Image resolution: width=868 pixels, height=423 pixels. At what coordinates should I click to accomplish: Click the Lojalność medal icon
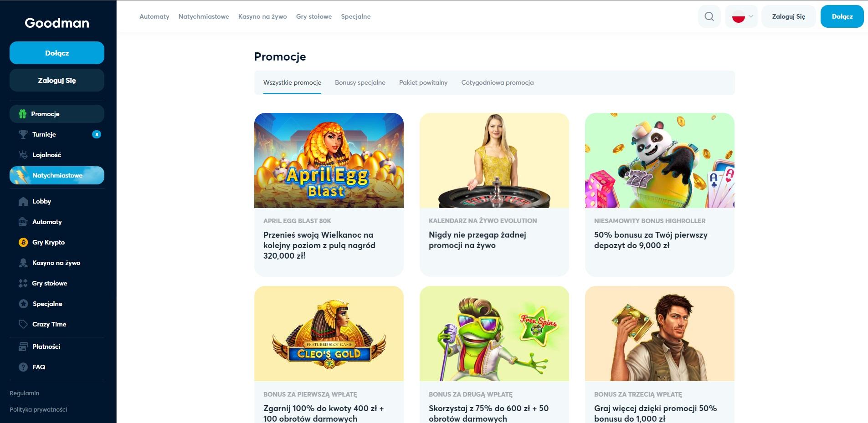pos(23,155)
